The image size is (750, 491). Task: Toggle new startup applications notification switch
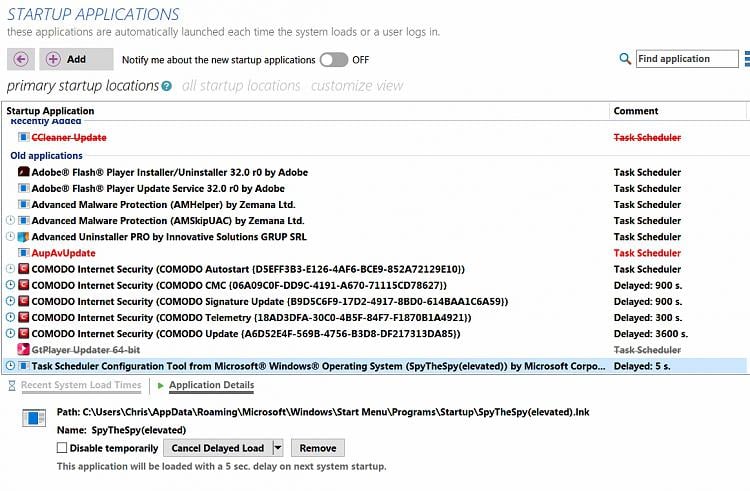click(x=333, y=60)
